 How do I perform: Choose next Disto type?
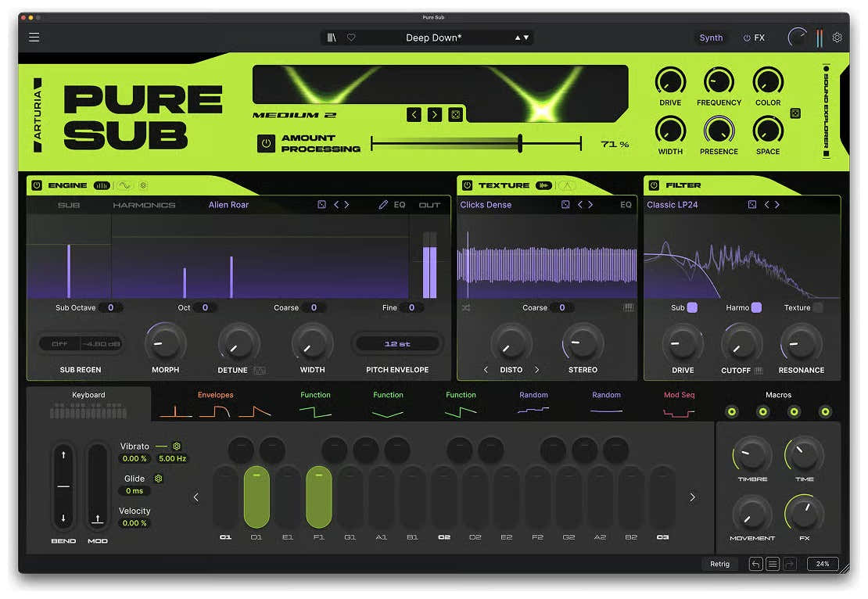(536, 370)
